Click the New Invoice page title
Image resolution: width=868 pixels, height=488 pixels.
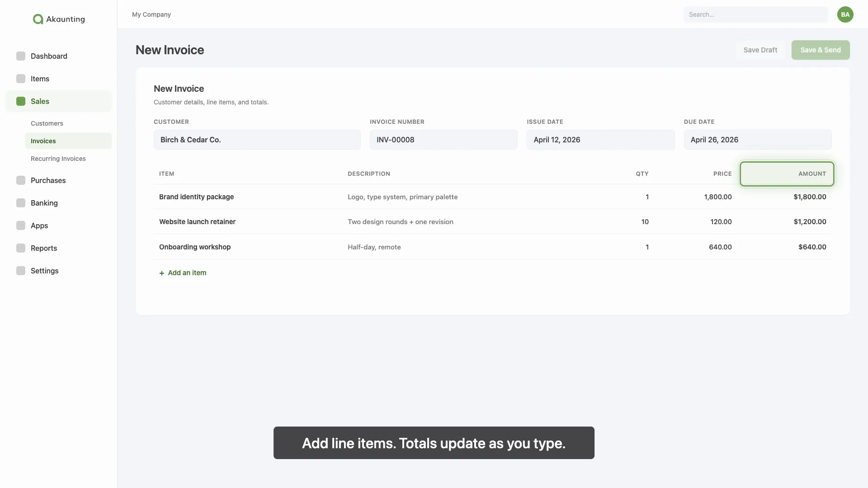(170, 50)
